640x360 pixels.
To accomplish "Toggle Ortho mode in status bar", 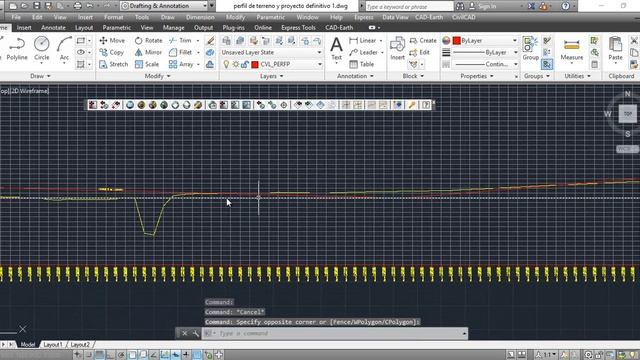I will coord(110,355).
